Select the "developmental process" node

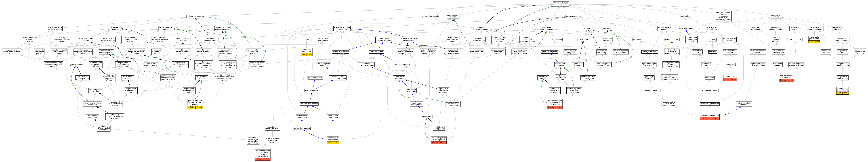tap(453, 16)
